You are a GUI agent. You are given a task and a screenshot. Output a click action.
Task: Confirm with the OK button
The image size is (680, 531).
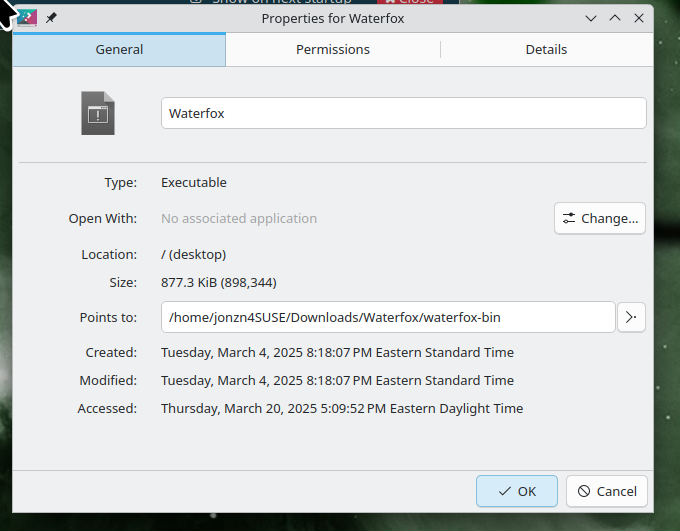517,491
